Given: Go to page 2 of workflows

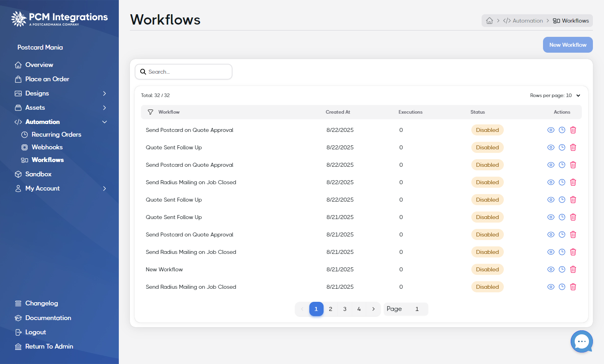Looking at the screenshot, I should coord(330,309).
